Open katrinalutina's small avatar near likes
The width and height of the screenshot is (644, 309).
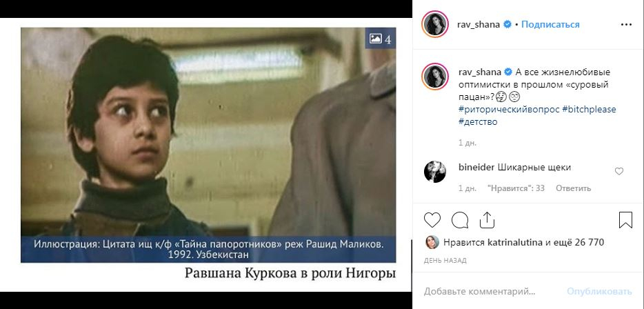pyautogui.click(x=432, y=242)
